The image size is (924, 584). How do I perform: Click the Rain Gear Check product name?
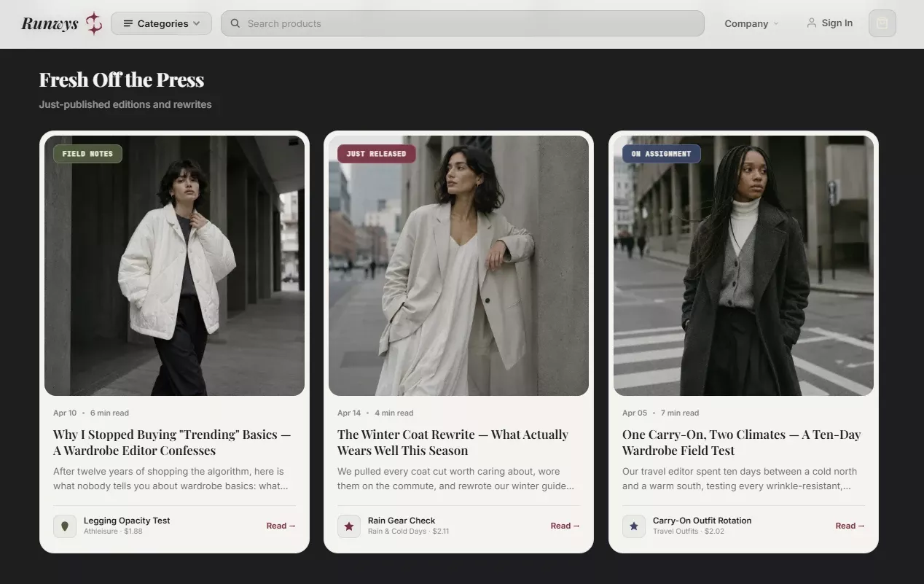pyautogui.click(x=402, y=521)
